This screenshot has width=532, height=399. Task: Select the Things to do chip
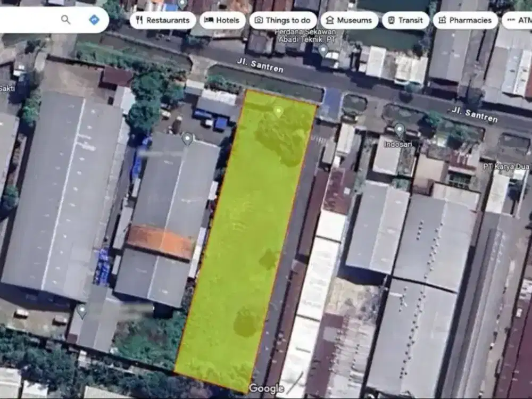(282, 20)
